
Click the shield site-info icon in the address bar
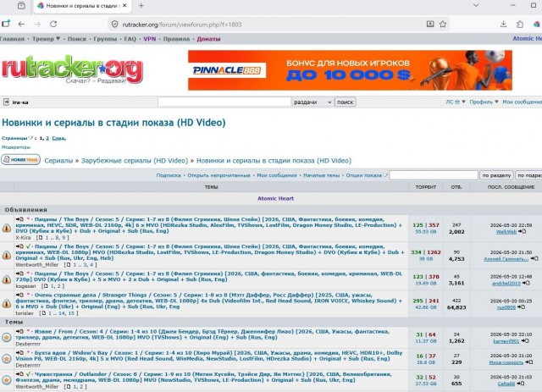pos(115,25)
